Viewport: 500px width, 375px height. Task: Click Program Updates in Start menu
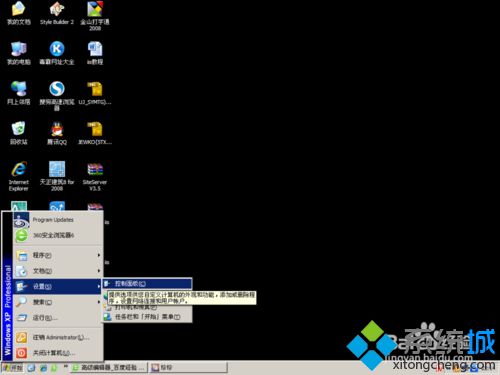click(58, 220)
